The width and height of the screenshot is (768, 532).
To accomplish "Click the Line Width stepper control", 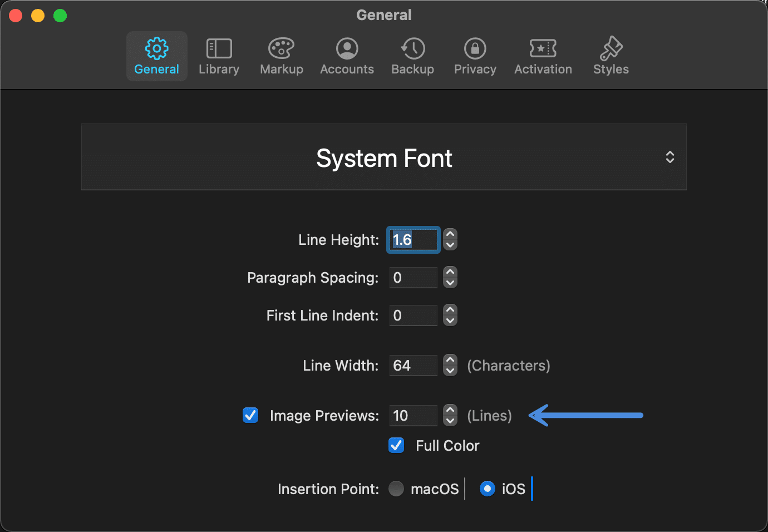I will pyautogui.click(x=450, y=366).
